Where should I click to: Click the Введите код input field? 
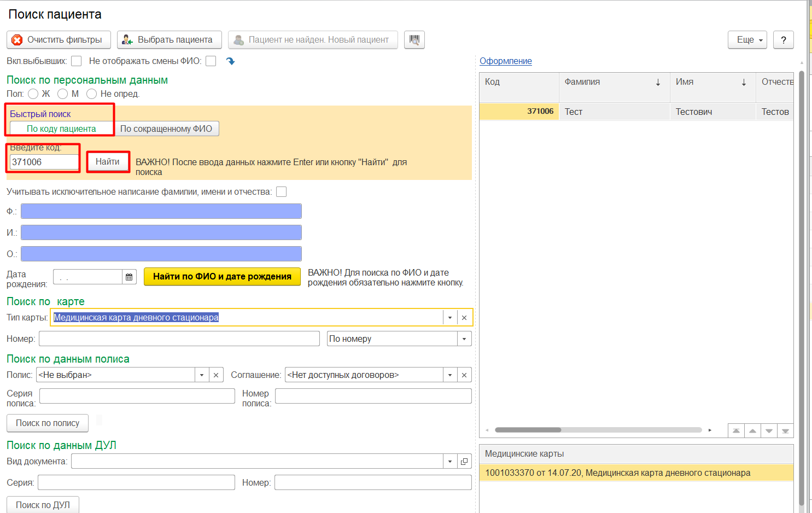point(44,162)
